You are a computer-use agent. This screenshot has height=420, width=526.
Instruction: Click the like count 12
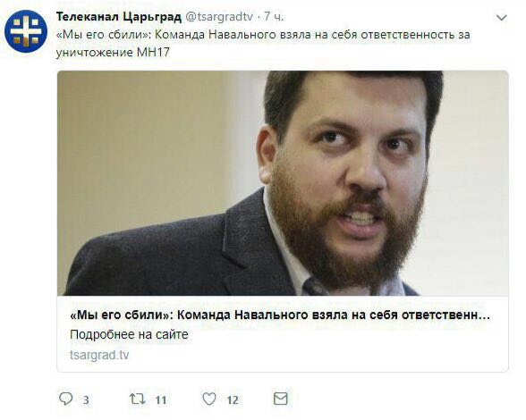(233, 399)
